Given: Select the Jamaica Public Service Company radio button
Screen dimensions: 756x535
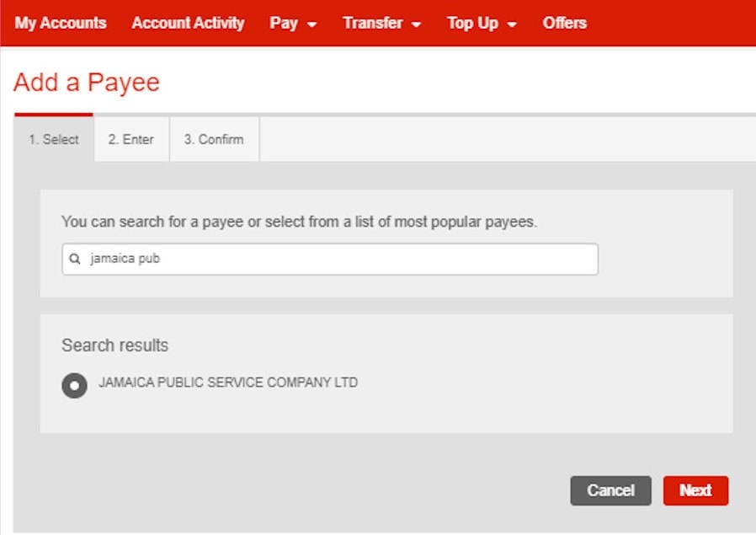Looking at the screenshot, I should [74, 385].
